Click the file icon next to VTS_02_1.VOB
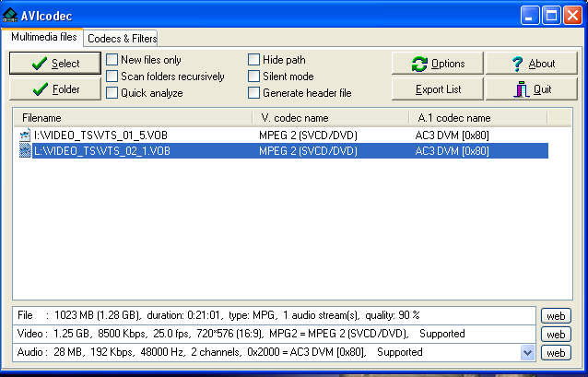The image size is (588, 377). [25, 151]
